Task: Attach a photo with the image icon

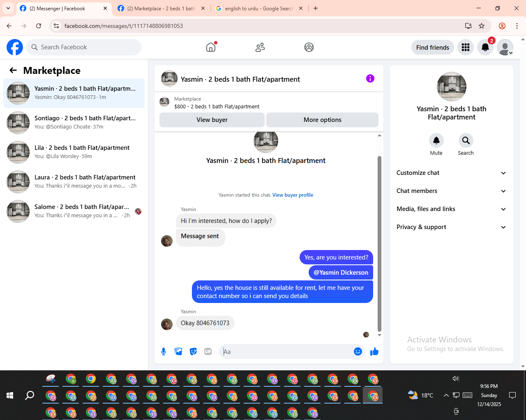Action: coord(178,351)
